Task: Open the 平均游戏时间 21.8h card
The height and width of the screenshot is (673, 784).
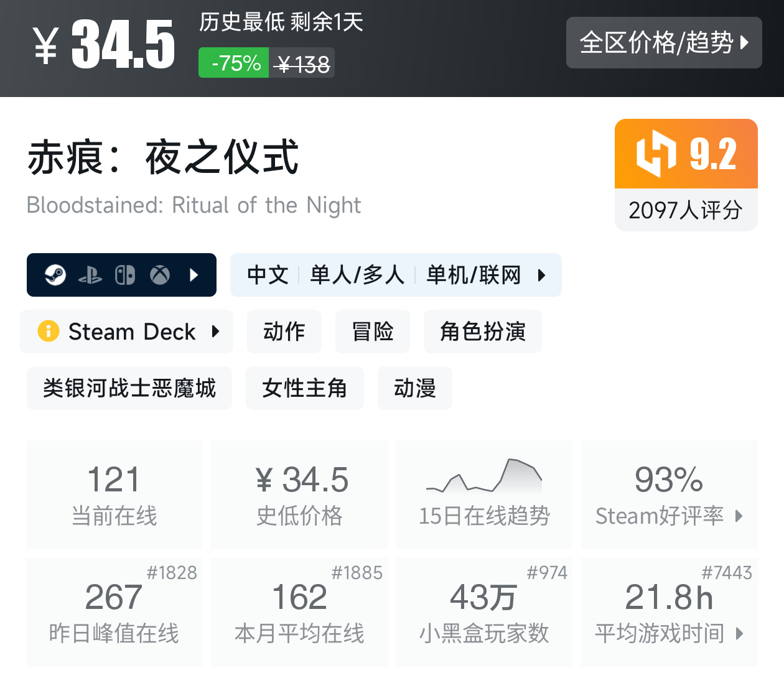Action: (x=670, y=612)
